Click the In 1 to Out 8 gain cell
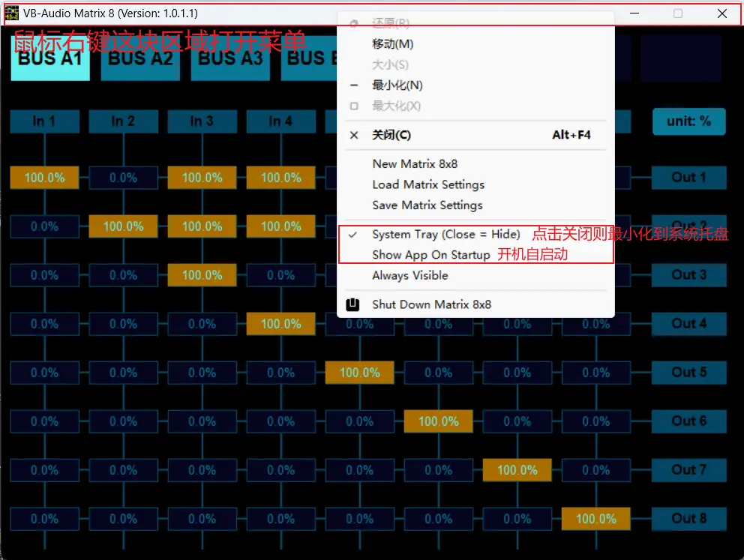Viewport: 744px width, 560px height. [44, 519]
